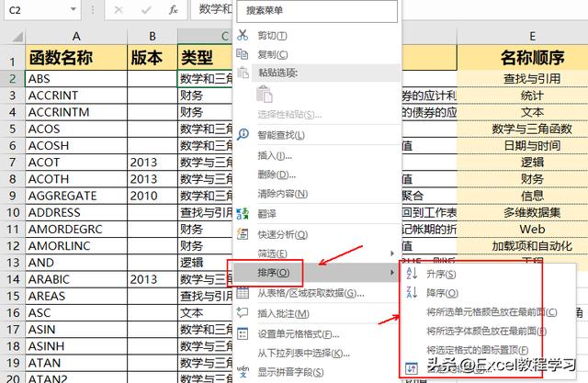Open 筛选(E) menu entry
Screen dimensions: 588x383
(272, 253)
